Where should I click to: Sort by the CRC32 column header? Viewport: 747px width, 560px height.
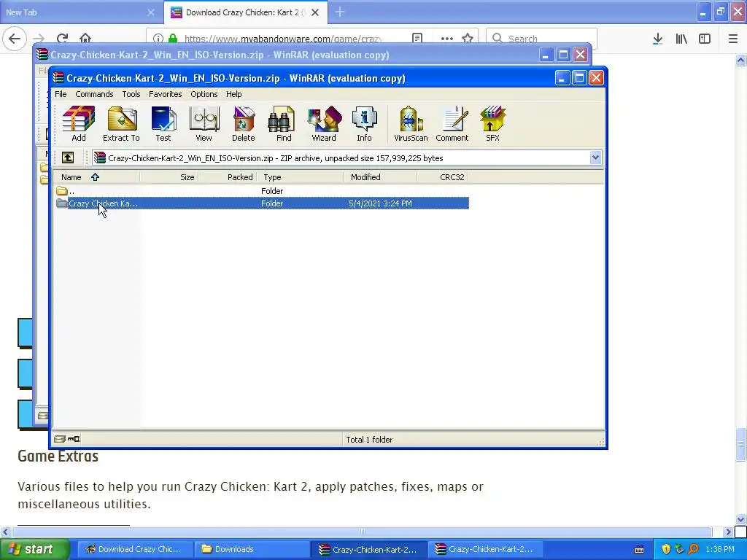coord(443,177)
